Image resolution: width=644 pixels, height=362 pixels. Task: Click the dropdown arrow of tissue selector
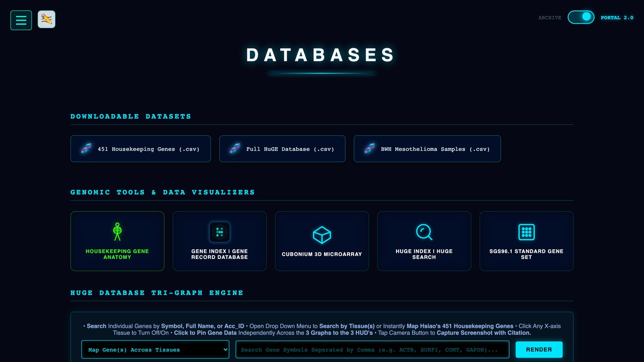point(225,349)
